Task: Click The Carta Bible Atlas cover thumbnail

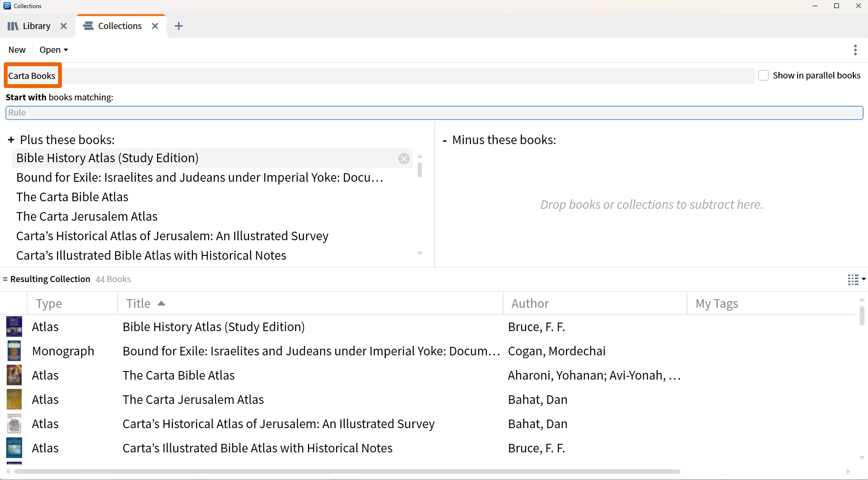Action: click(14, 375)
